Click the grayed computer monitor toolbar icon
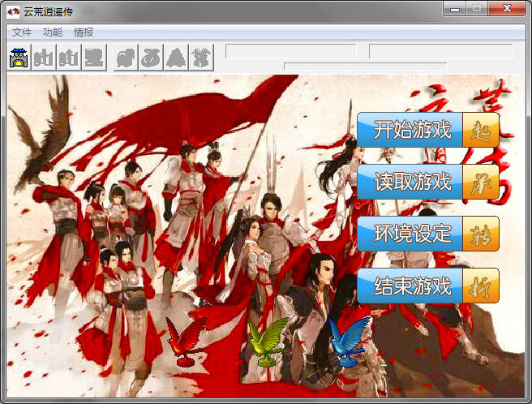This screenshot has width=532, height=404. pos(94,58)
